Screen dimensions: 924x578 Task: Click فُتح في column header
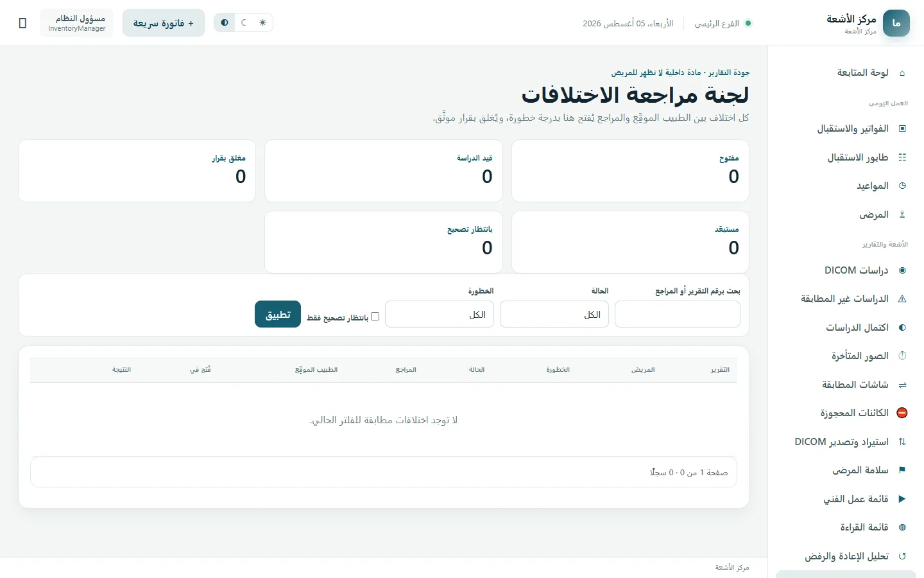click(200, 370)
